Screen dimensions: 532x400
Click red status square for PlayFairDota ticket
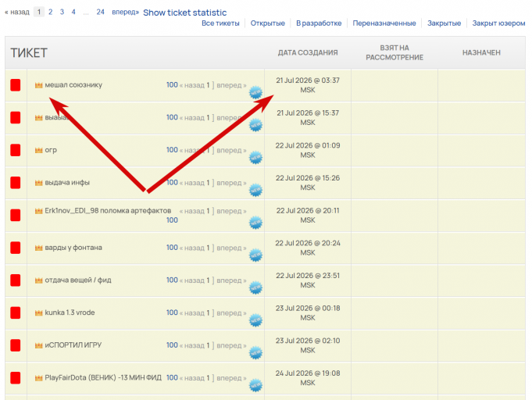click(16, 377)
